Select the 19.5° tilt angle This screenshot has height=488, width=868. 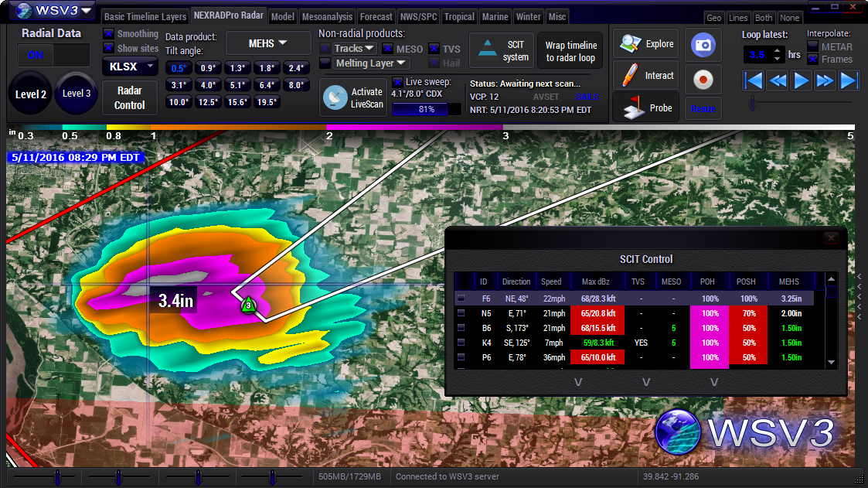[x=267, y=102]
